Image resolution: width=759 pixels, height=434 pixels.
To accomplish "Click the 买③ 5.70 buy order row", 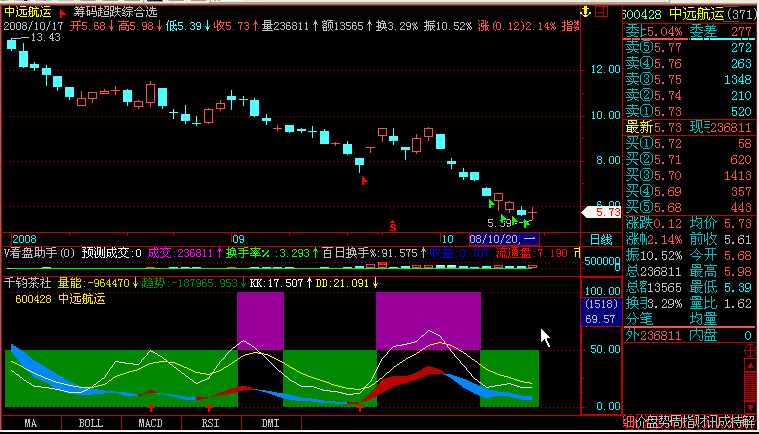I will coord(688,175).
